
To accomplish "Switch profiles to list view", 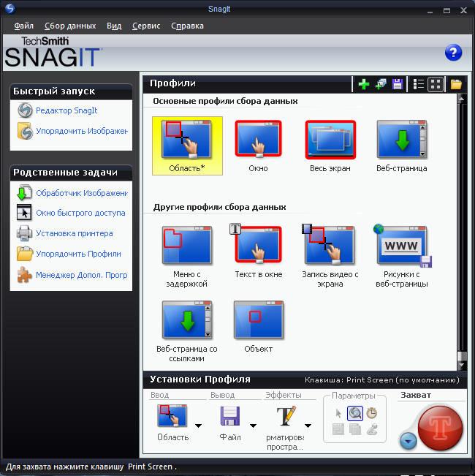I will click(x=419, y=84).
